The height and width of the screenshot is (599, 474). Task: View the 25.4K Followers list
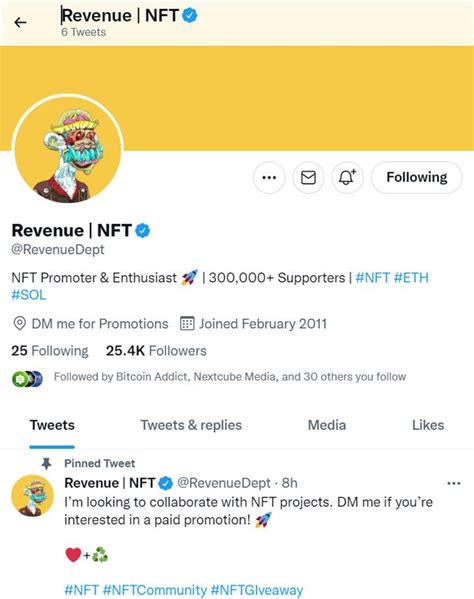[156, 351]
